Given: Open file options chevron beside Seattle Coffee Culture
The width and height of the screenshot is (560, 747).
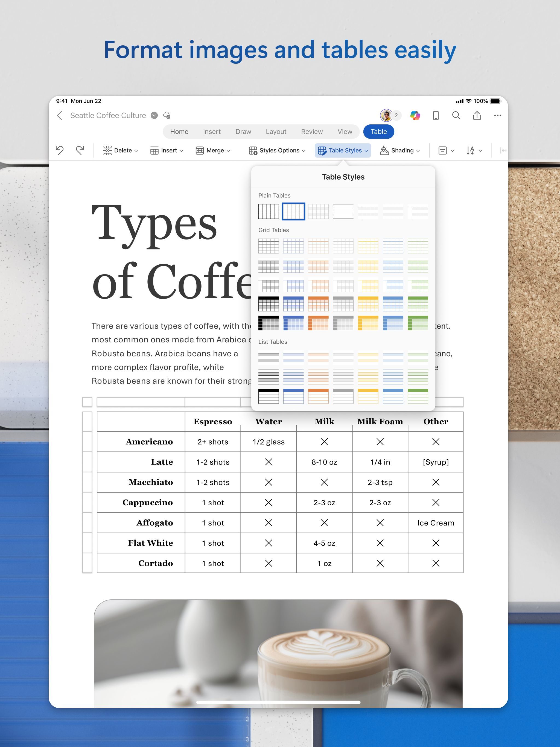Looking at the screenshot, I should [154, 115].
